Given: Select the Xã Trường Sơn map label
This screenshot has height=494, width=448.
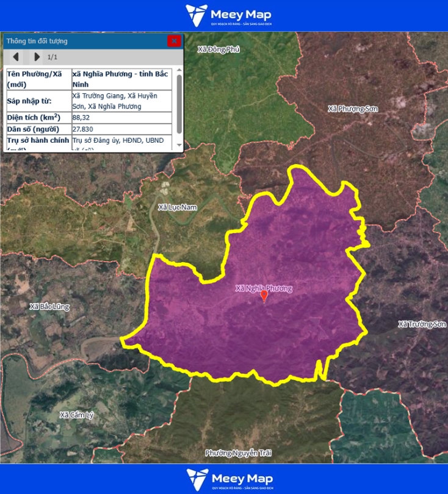Looking at the screenshot, I should [422, 324].
